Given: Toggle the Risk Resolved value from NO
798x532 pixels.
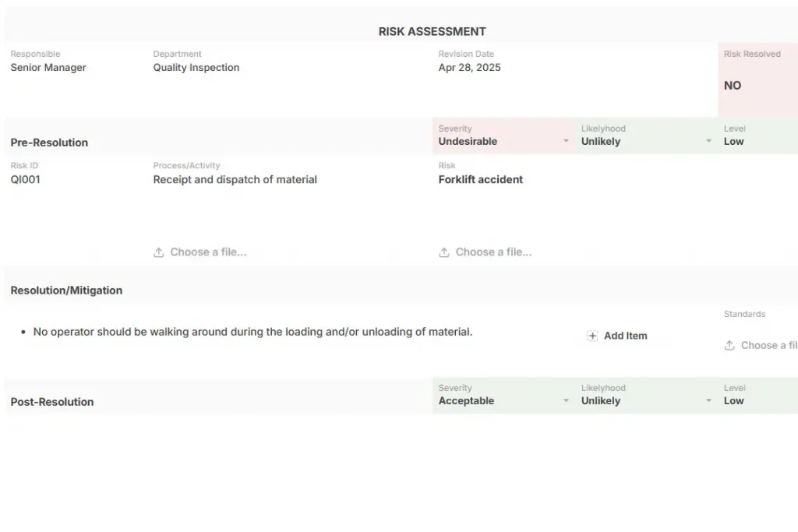Looking at the screenshot, I should click(x=732, y=86).
